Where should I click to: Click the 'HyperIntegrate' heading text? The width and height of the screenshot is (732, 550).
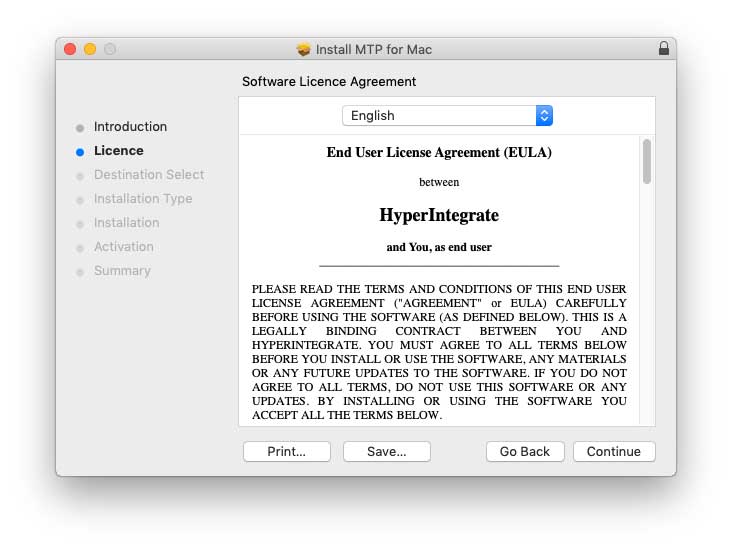[x=439, y=215]
